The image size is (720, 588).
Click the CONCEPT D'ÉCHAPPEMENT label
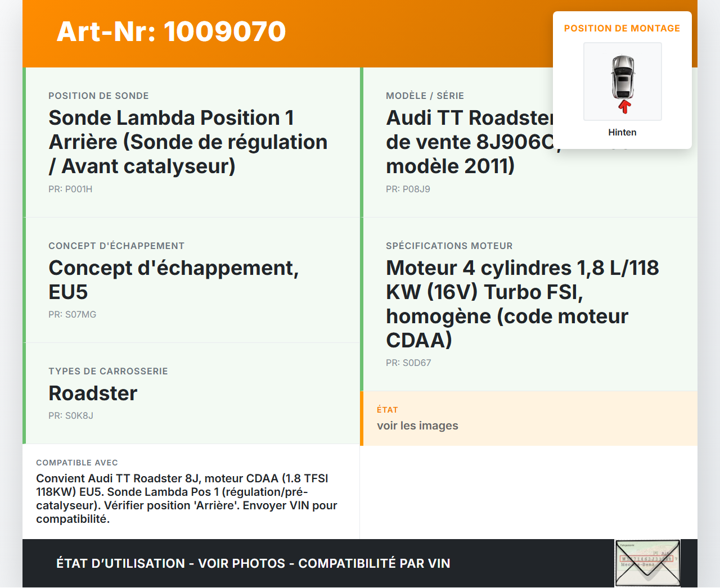pyautogui.click(x=116, y=246)
